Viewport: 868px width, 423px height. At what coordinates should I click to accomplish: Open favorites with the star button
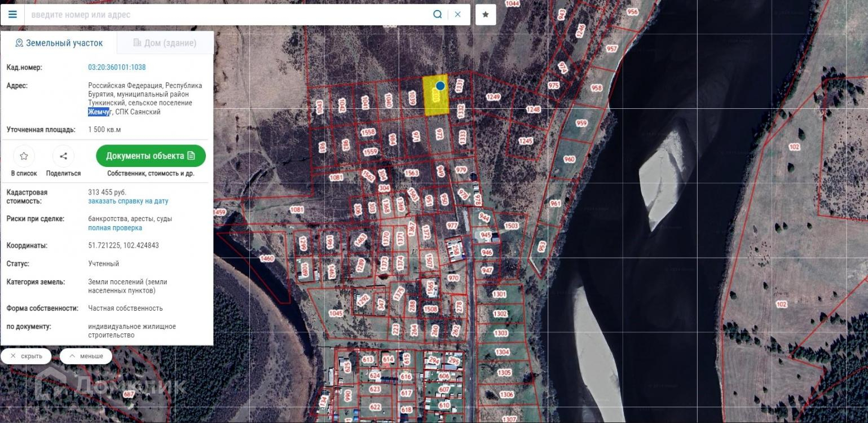485,15
